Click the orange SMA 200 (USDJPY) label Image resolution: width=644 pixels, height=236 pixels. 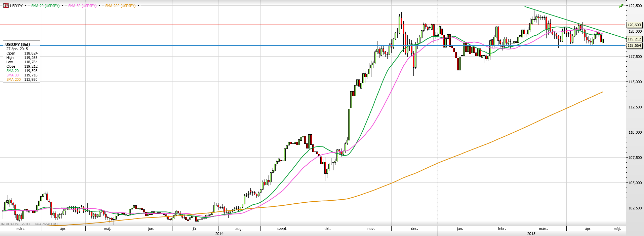120,6
